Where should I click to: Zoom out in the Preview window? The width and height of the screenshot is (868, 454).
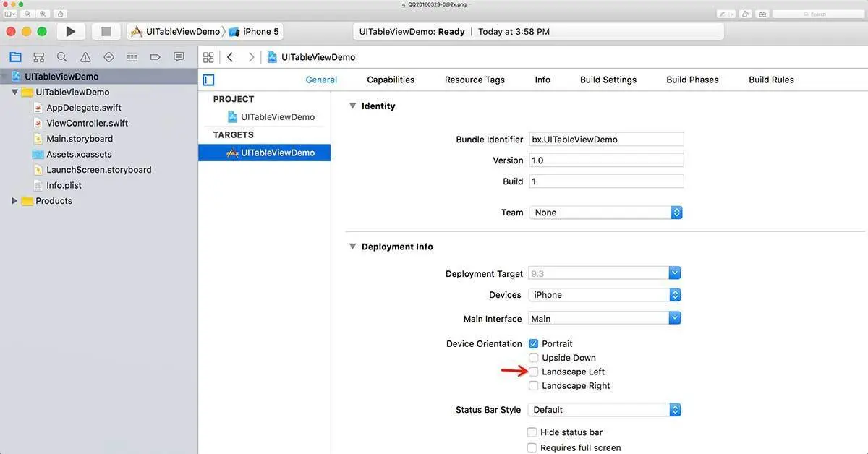pyautogui.click(x=28, y=14)
